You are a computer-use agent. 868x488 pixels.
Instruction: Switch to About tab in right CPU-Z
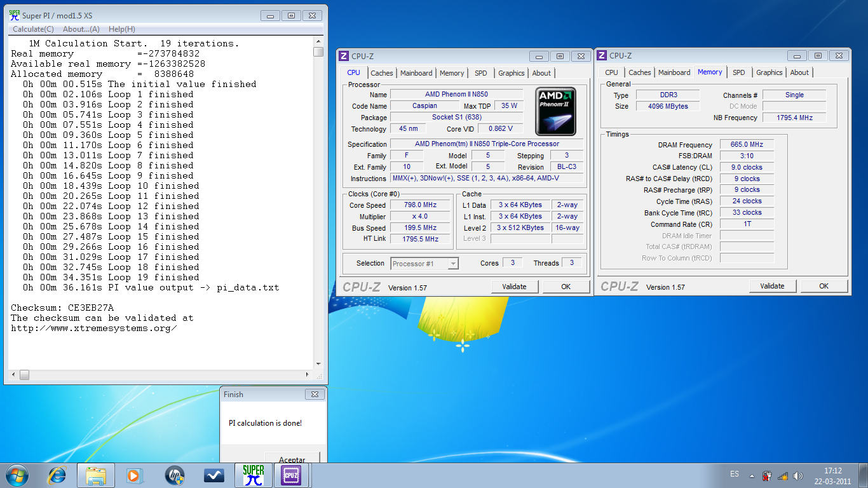pos(799,72)
